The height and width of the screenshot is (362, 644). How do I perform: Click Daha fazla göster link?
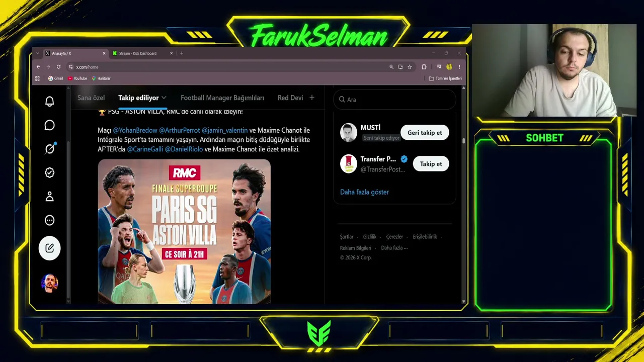point(364,192)
